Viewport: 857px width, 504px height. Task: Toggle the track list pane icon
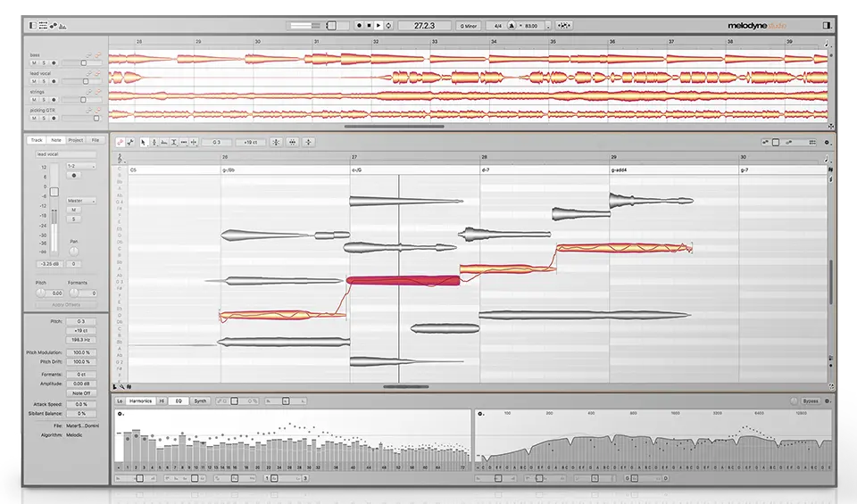43,25
